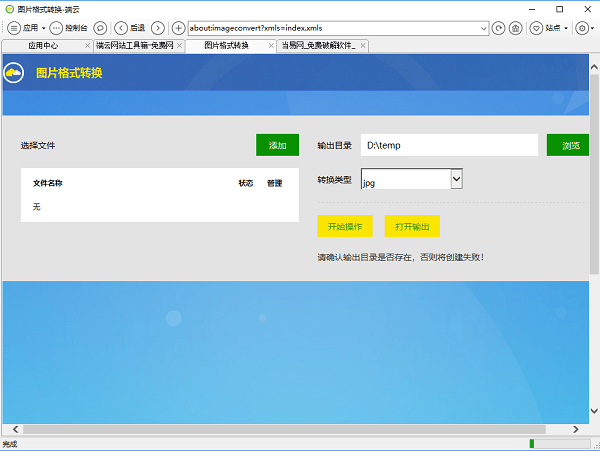
Task: Open the settings gear dropdown
Action: coord(584,28)
